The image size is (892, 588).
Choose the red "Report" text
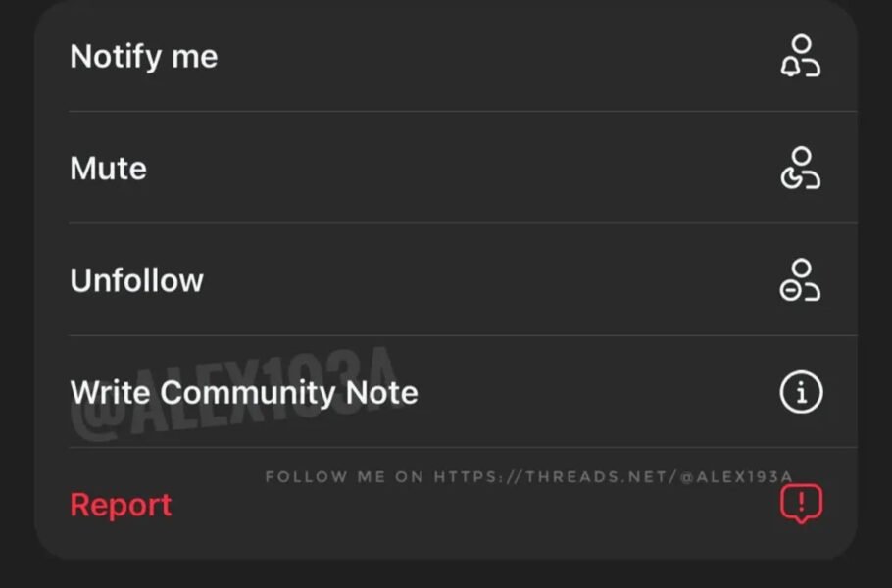[121, 505]
